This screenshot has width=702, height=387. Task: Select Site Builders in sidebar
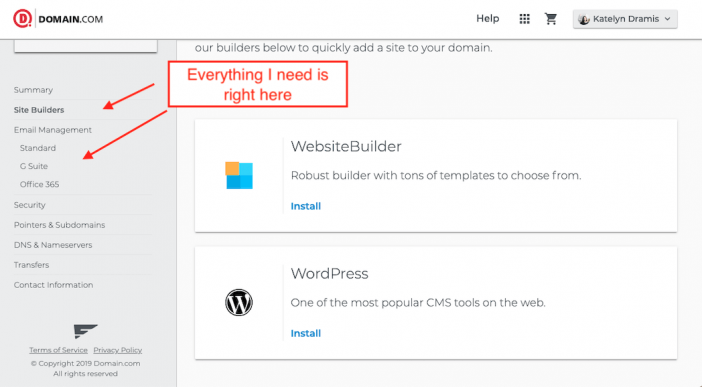[x=39, y=110]
